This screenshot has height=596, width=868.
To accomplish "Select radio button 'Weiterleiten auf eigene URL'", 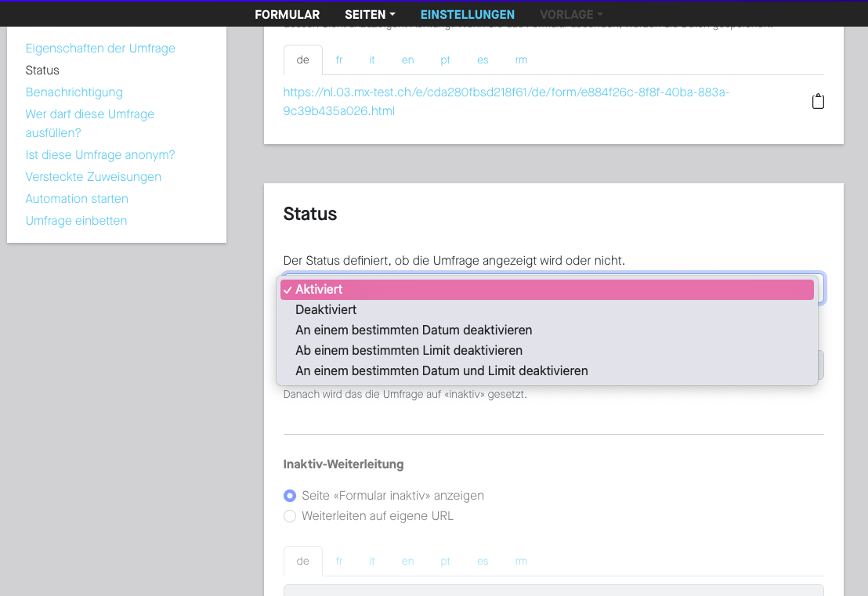I will (290, 516).
